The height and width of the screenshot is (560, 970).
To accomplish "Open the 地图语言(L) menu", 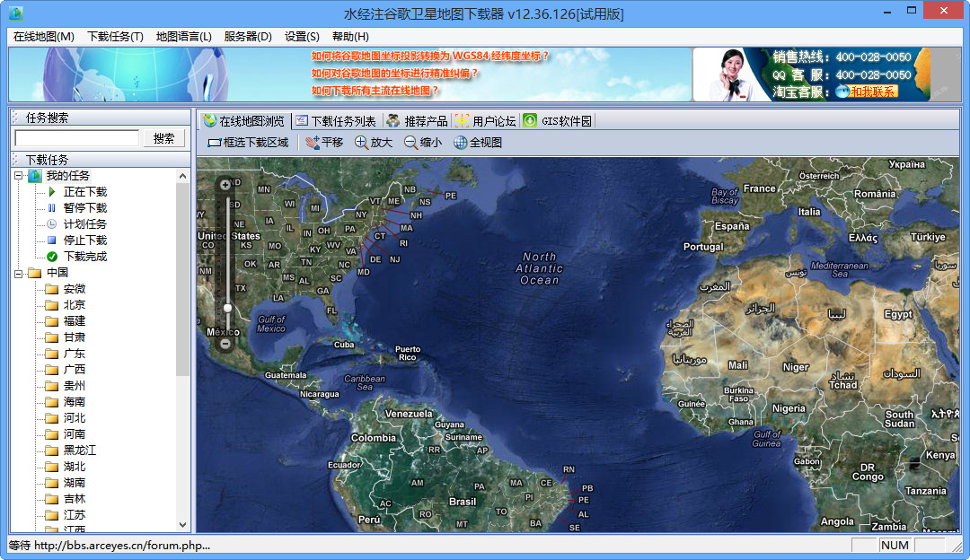I will click(x=183, y=36).
